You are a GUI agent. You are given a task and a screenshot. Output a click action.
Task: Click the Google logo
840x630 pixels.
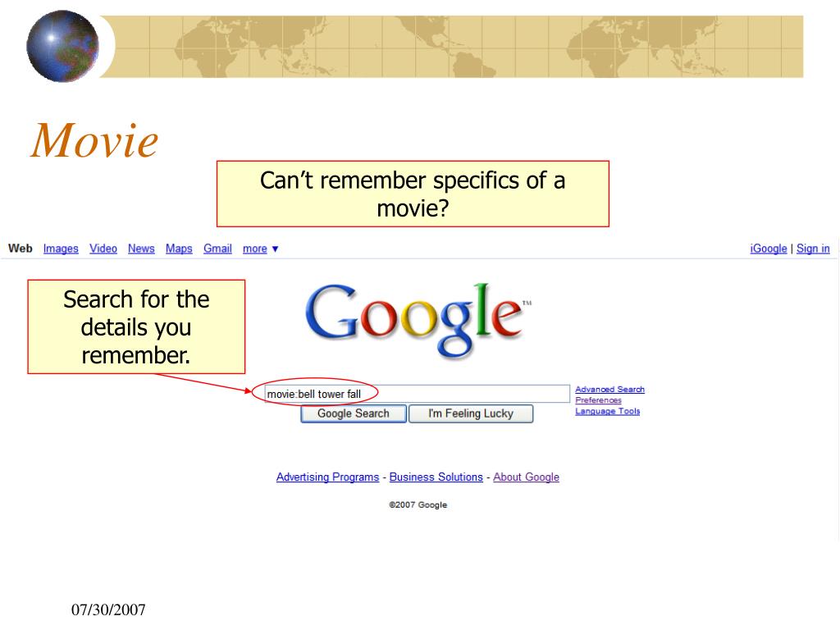coord(418,320)
